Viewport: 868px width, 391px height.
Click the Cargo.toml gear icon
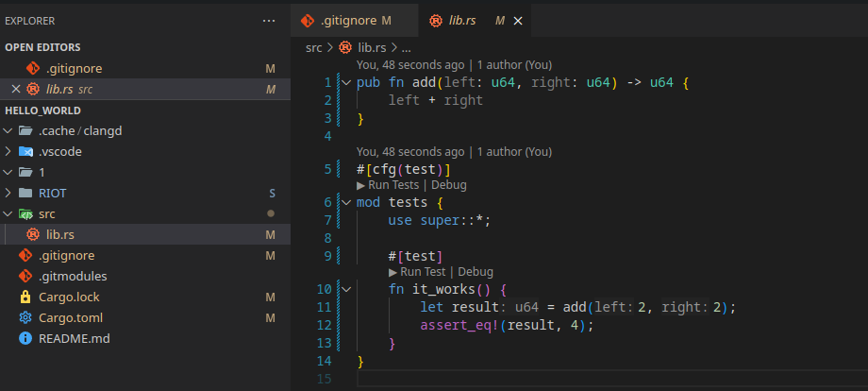coord(25,317)
